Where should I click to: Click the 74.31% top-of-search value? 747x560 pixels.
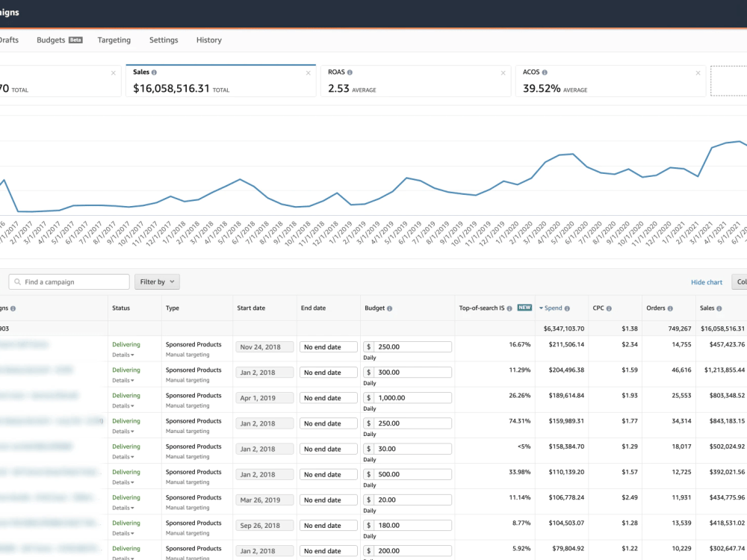(x=520, y=421)
